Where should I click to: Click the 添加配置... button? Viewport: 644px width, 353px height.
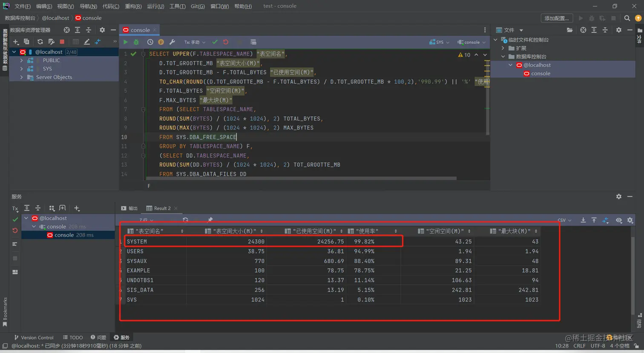(x=557, y=18)
